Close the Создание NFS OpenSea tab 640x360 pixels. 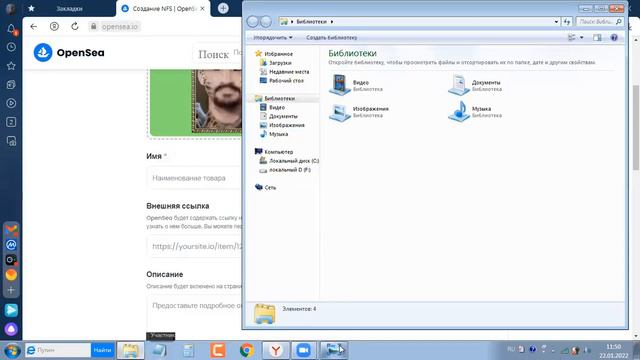pos(202,8)
